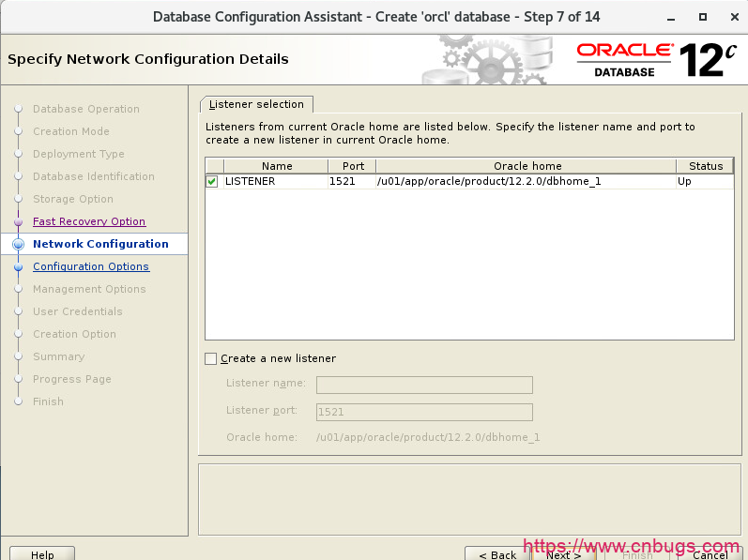Click the Name column header
The image size is (748, 560).
point(277,166)
